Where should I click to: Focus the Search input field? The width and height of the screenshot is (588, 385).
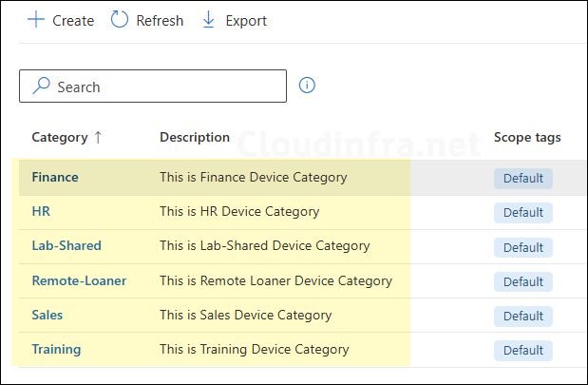[x=161, y=87]
